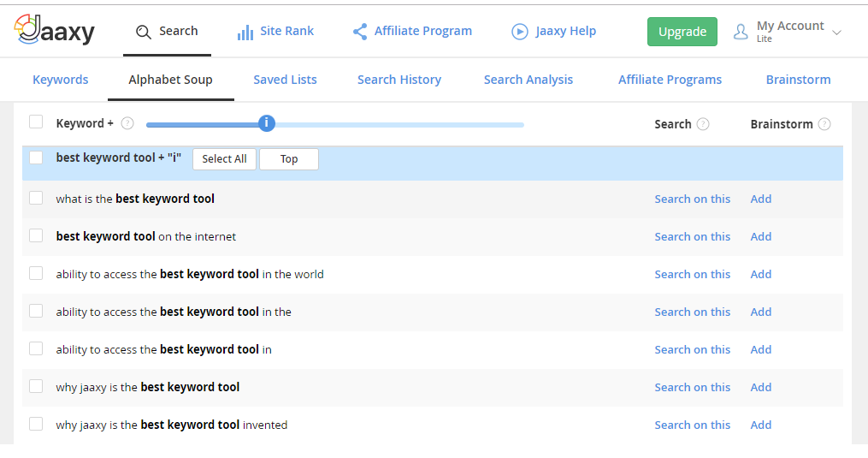868x458 pixels.
Task: Check 'best keyword tool on the internet'
Action: tap(36, 235)
